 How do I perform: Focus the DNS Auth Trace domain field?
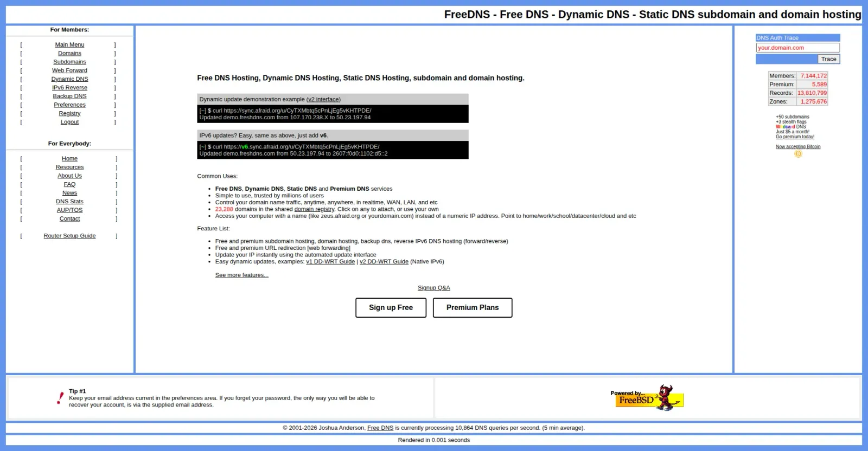tap(797, 48)
